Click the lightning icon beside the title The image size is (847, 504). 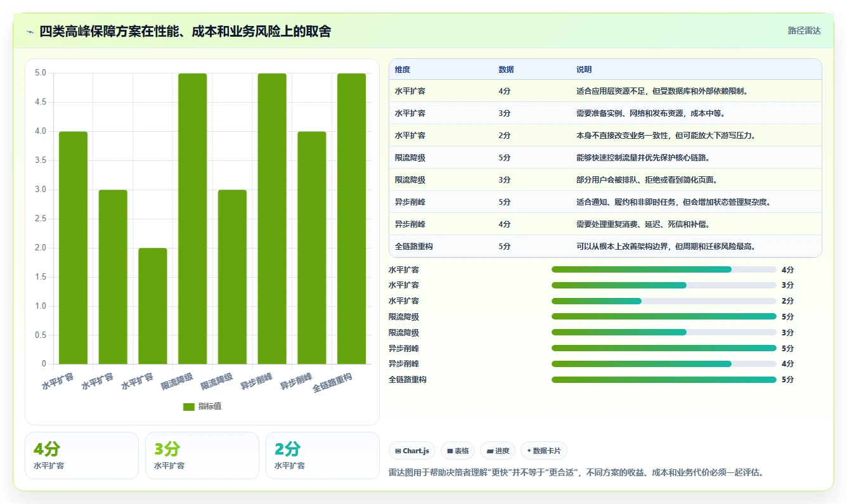(30, 32)
